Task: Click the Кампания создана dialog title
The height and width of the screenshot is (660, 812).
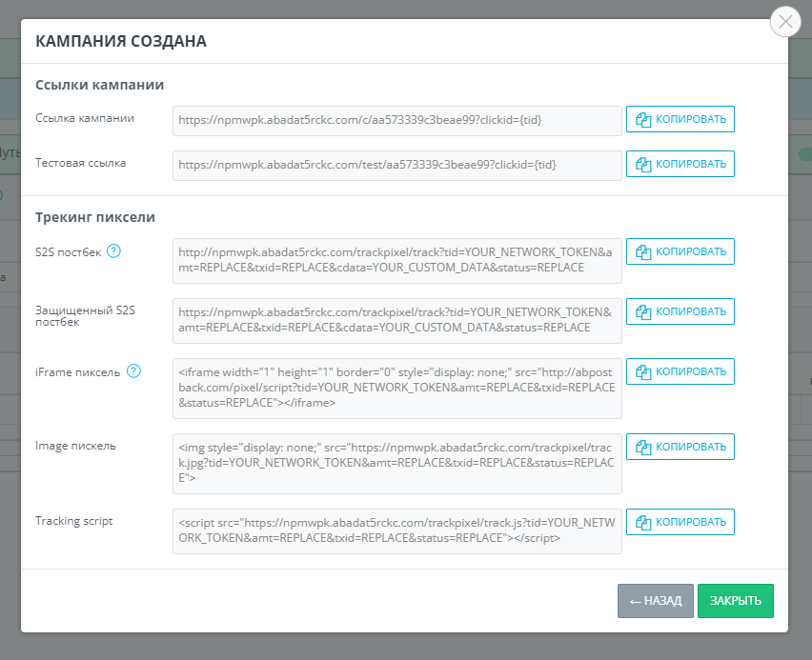Action: click(121, 41)
